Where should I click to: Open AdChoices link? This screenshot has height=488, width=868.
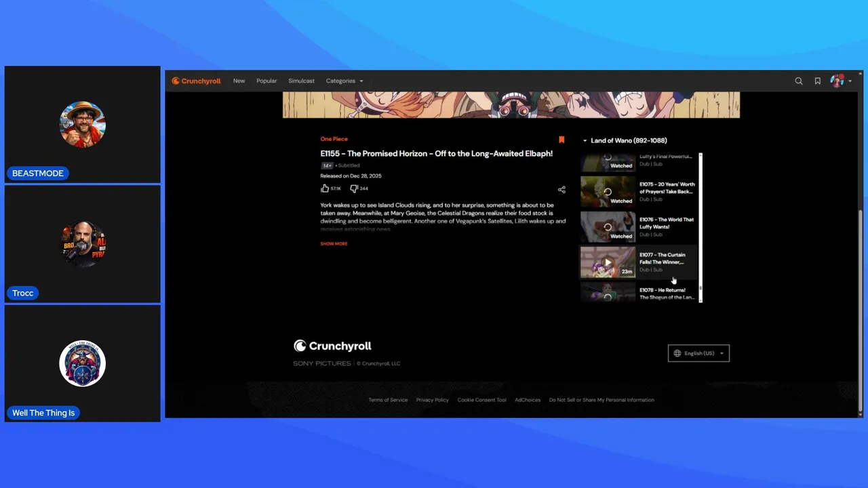pyautogui.click(x=528, y=400)
